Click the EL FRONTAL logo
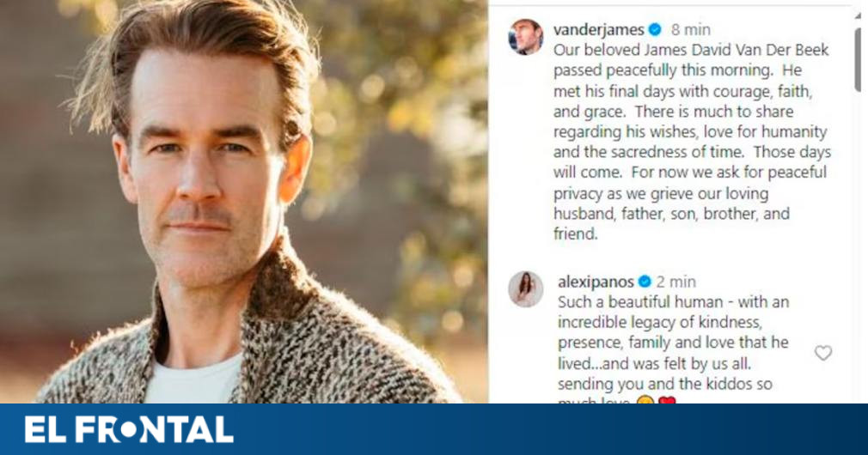868x455 pixels. click(x=128, y=429)
